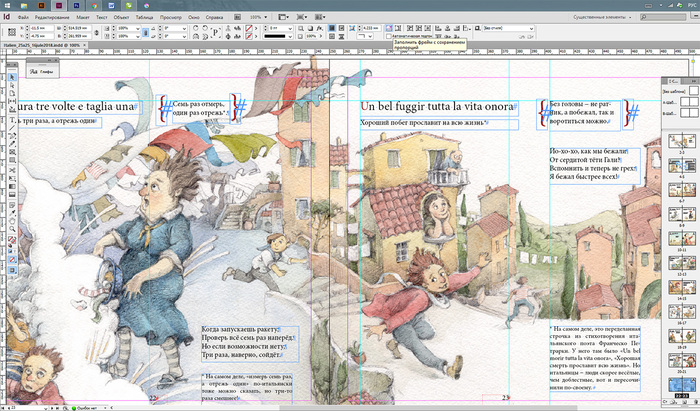Click the reference point locator grid

[x=11, y=33]
